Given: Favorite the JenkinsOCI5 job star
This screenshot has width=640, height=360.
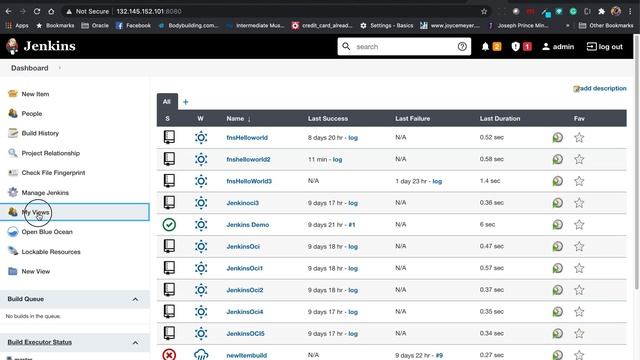Looking at the screenshot, I should tap(579, 333).
